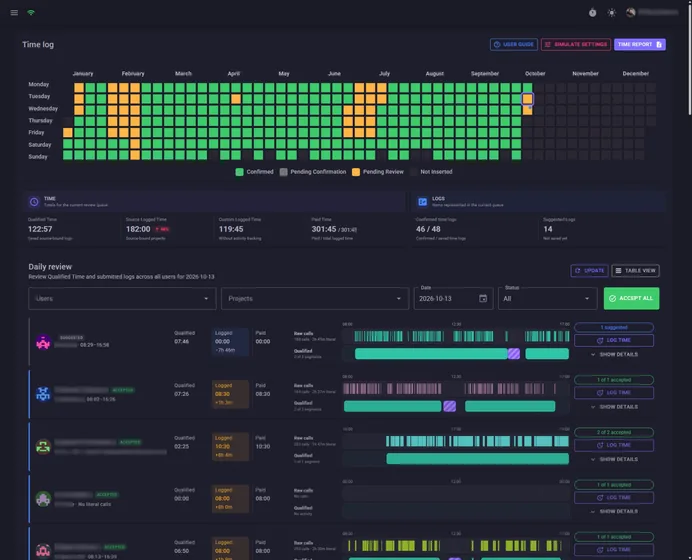
Task: Switch to TABLE VIEW
Action: (x=636, y=271)
